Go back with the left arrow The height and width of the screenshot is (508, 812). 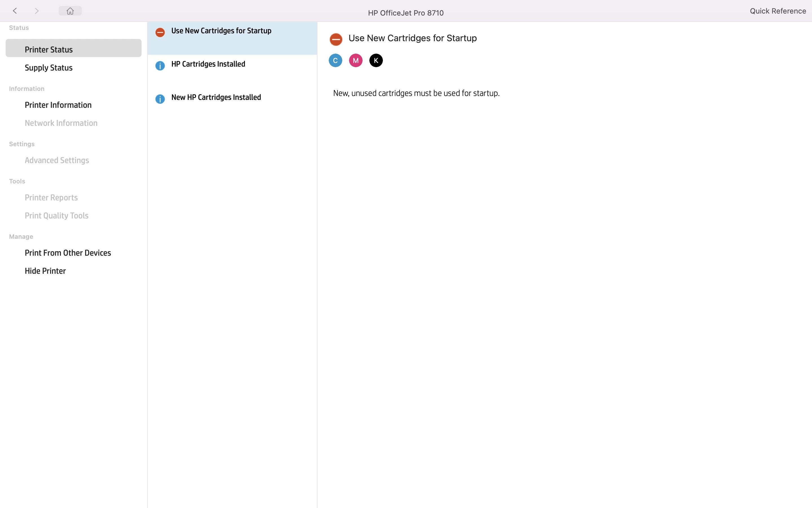pyautogui.click(x=15, y=11)
